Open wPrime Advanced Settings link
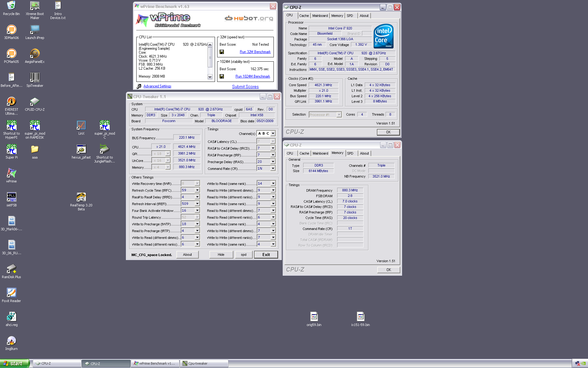This screenshot has width=588, height=368. click(157, 86)
